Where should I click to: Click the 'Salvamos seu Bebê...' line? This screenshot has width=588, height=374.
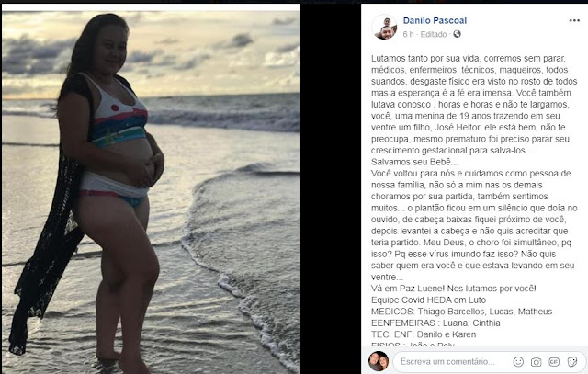point(414,162)
